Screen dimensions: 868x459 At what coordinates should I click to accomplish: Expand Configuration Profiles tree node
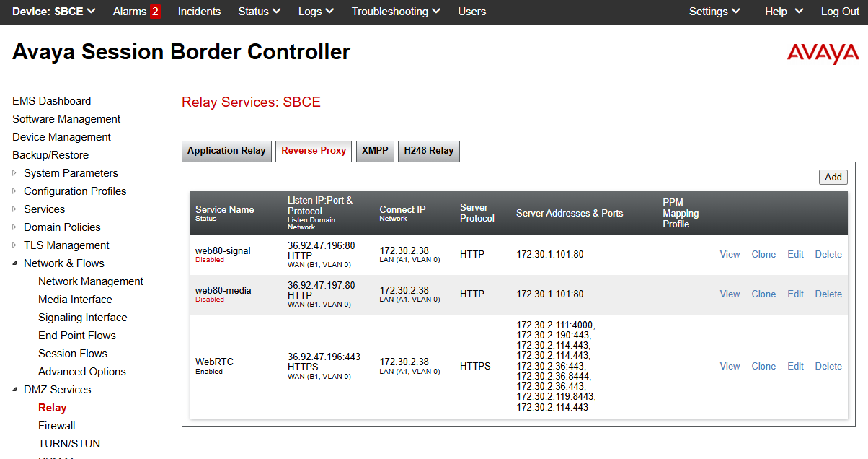point(16,191)
